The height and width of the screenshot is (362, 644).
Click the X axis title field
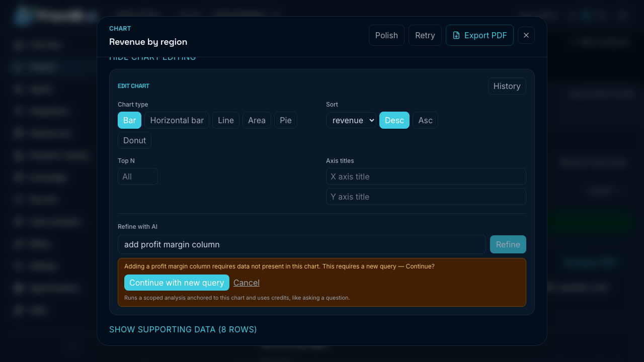(x=426, y=176)
